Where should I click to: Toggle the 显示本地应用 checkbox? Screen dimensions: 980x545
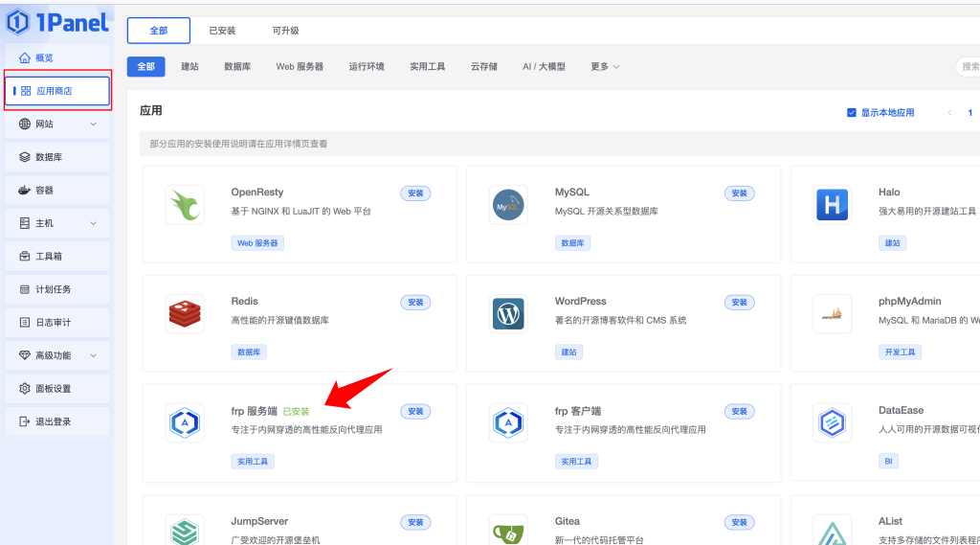click(x=852, y=113)
